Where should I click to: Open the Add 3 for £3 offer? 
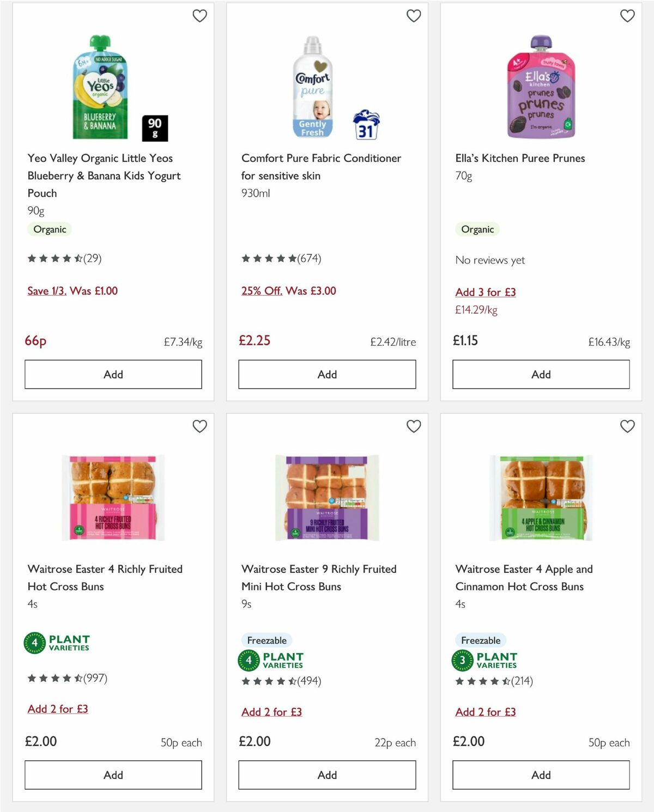[485, 292]
